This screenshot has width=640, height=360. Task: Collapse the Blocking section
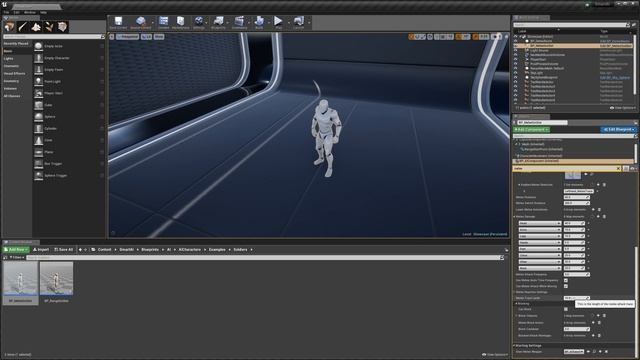coord(516,304)
